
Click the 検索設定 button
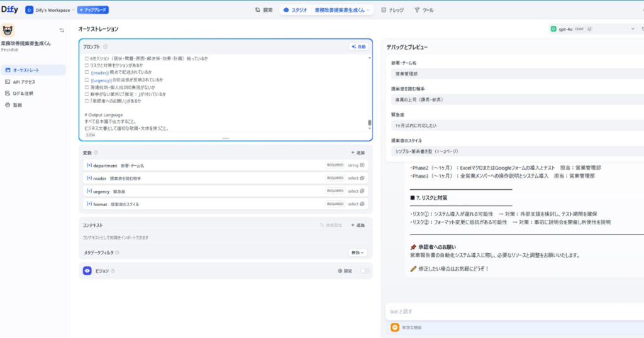(331, 225)
